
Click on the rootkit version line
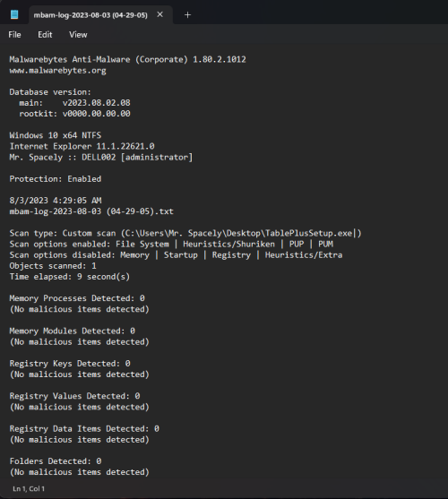74,114
